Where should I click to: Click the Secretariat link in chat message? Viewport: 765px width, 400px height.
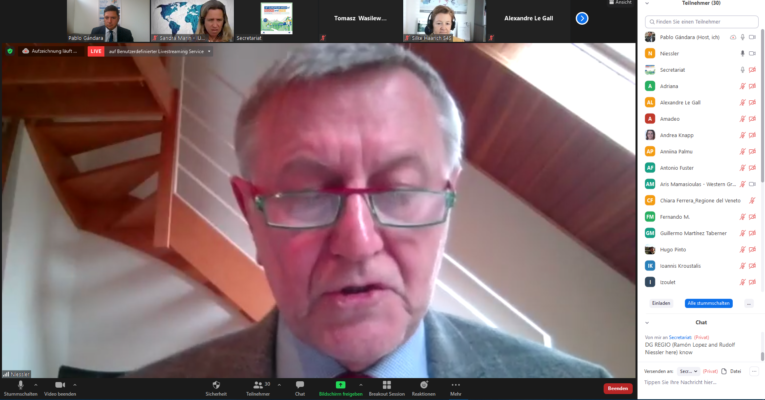tap(680, 337)
